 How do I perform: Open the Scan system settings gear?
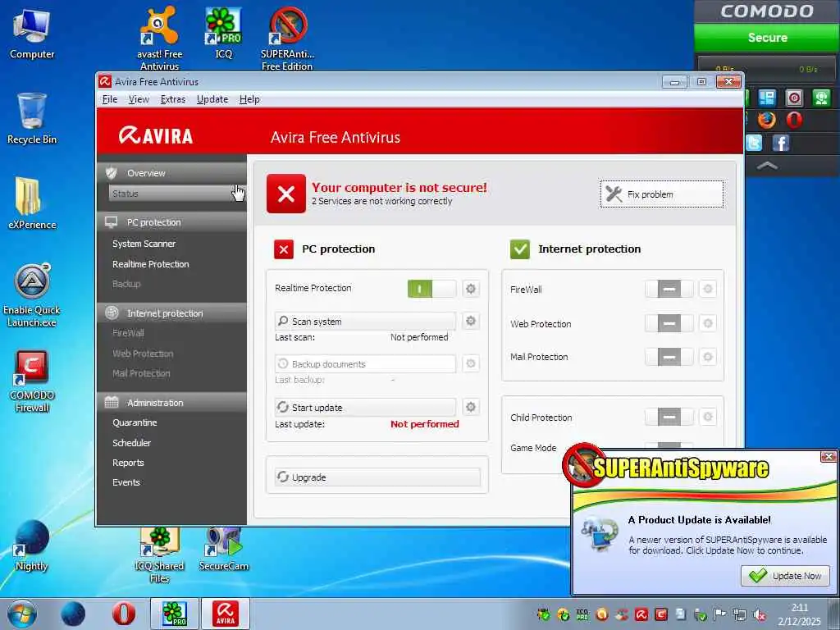470,321
